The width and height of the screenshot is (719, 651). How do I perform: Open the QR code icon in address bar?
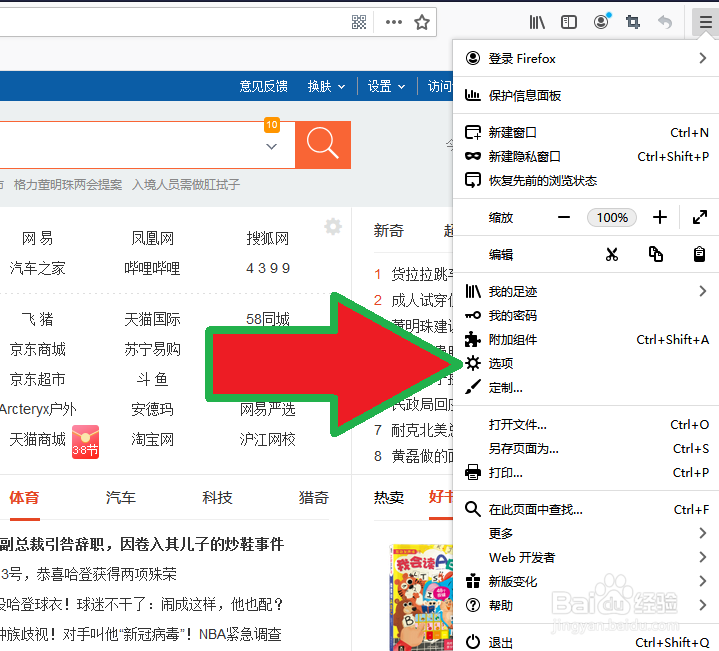click(359, 22)
